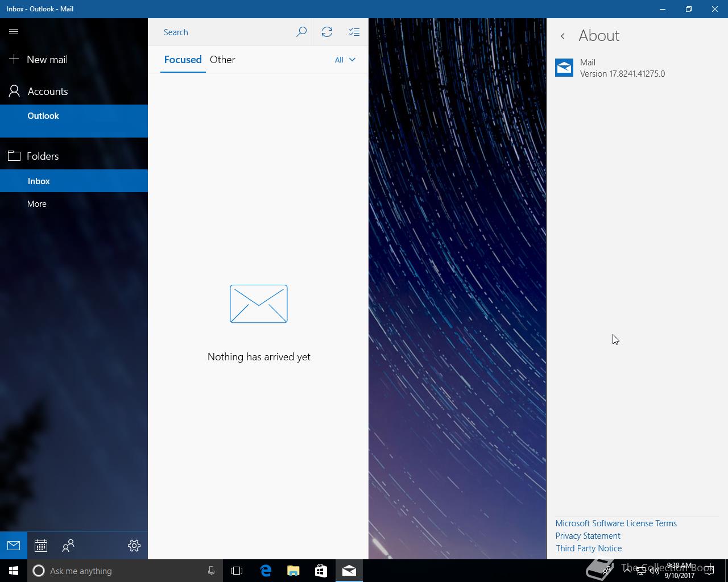Open the Folders list
This screenshot has height=582, width=728.
[x=74, y=156]
